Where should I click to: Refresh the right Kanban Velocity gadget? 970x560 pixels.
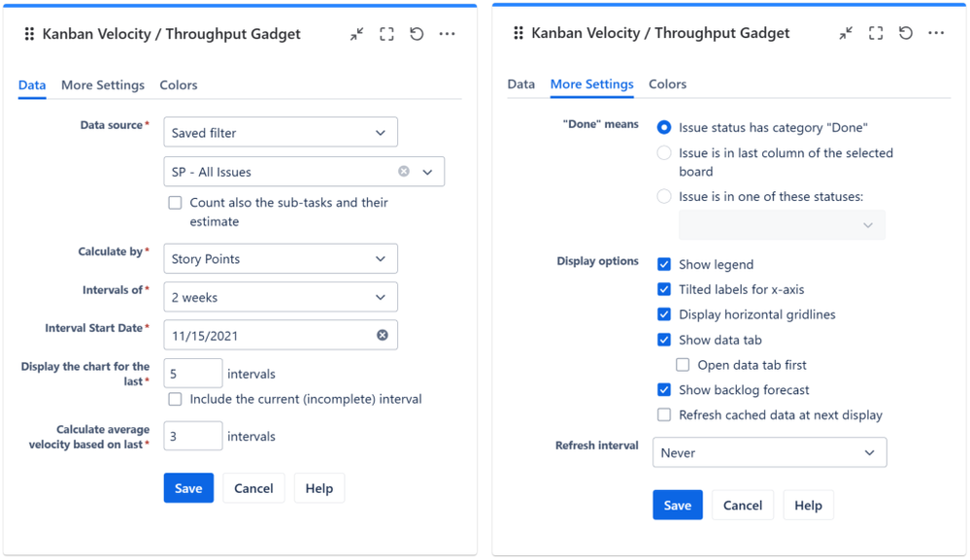click(906, 33)
